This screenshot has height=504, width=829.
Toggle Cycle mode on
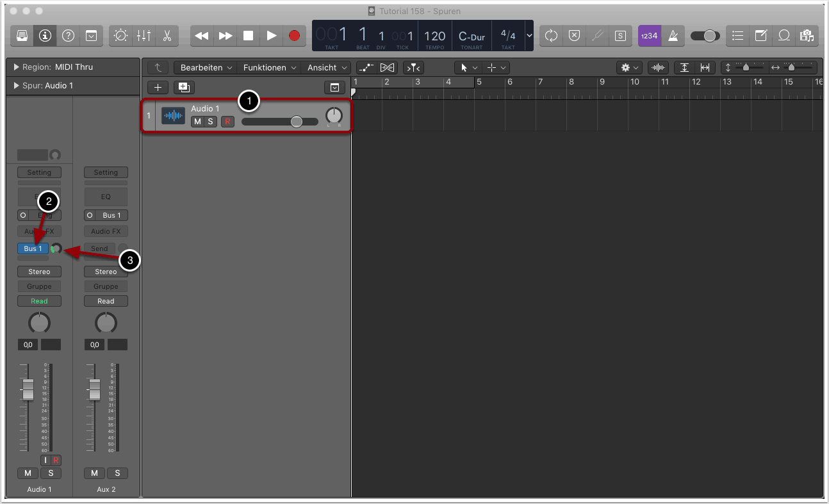click(x=551, y=36)
